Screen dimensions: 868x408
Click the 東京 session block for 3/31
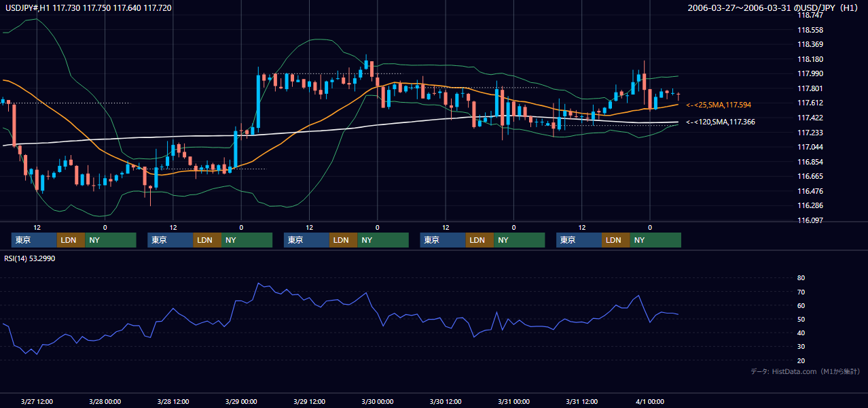point(579,240)
